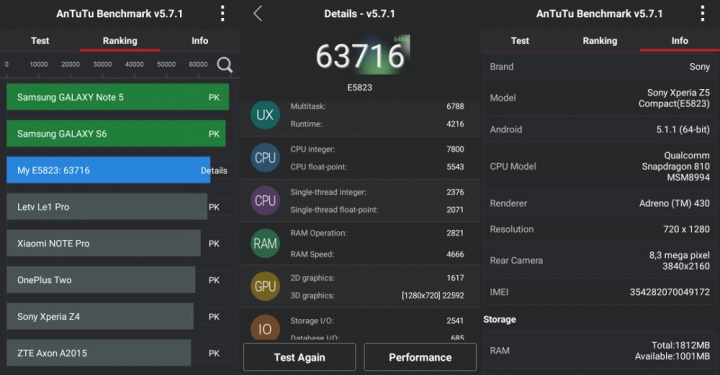Image resolution: width=720 pixels, height=375 pixels.
Task: Tap the IMEI info row
Action: pos(600,292)
